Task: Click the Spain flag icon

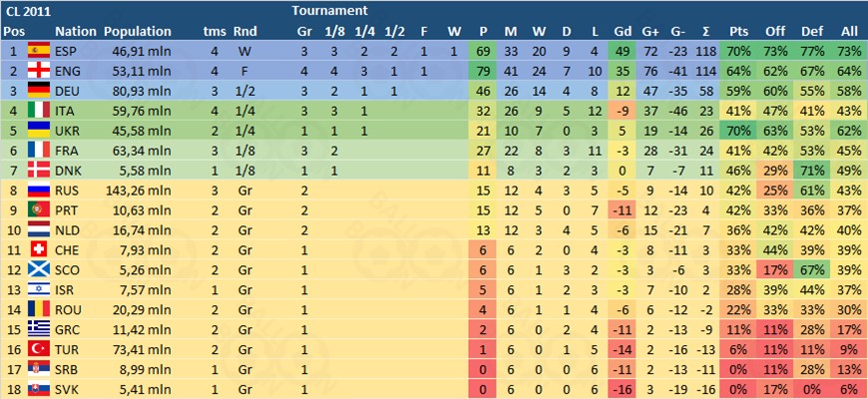Action: pos(38,52)
